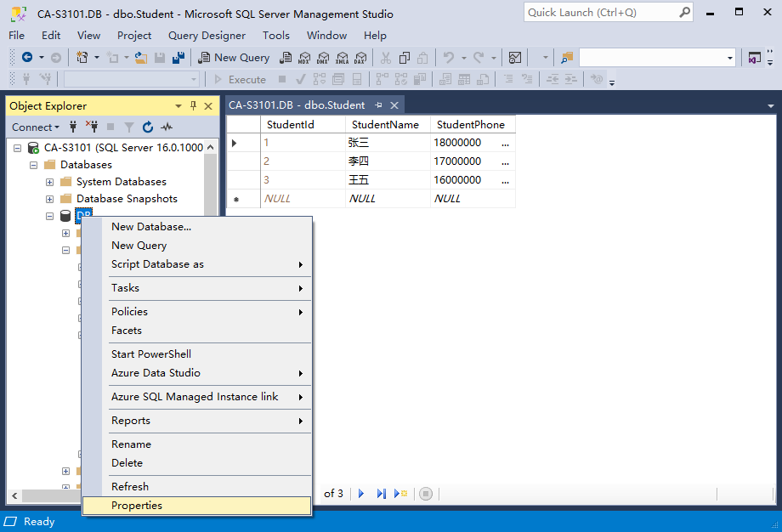This screenshot has height=532, width=782.
Task: Click the Refresh icon in Object Explorer
Action: [148, 127]
